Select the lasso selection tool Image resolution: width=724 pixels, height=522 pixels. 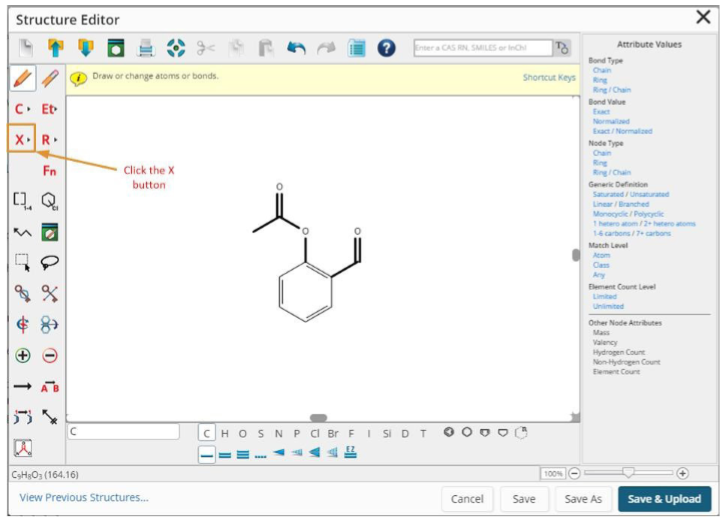click(50, 263)
